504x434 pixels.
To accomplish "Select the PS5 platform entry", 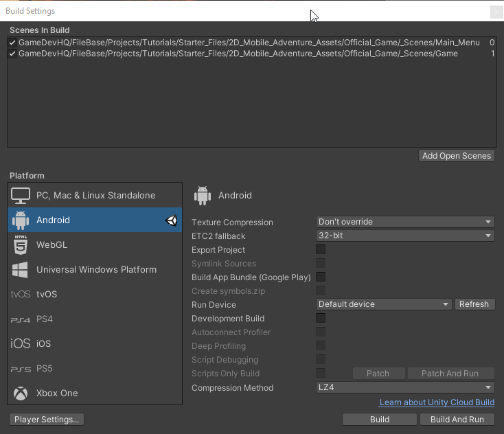I will pyautogui.click(x=95, y=368).
